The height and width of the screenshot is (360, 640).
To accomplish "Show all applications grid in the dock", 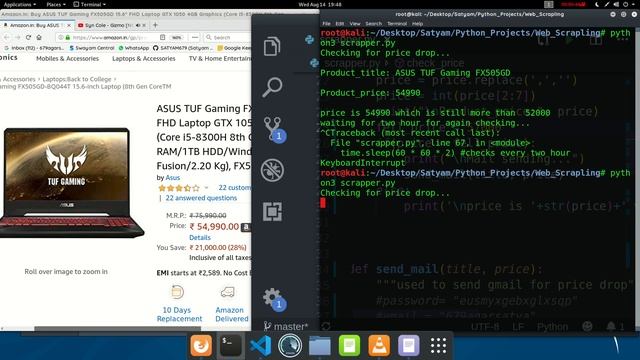I will 438,346.
